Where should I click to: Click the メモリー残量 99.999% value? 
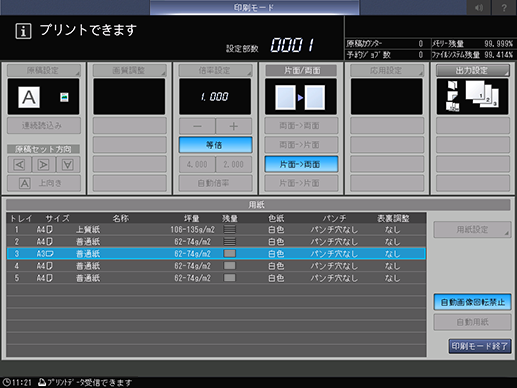[499, 44]
